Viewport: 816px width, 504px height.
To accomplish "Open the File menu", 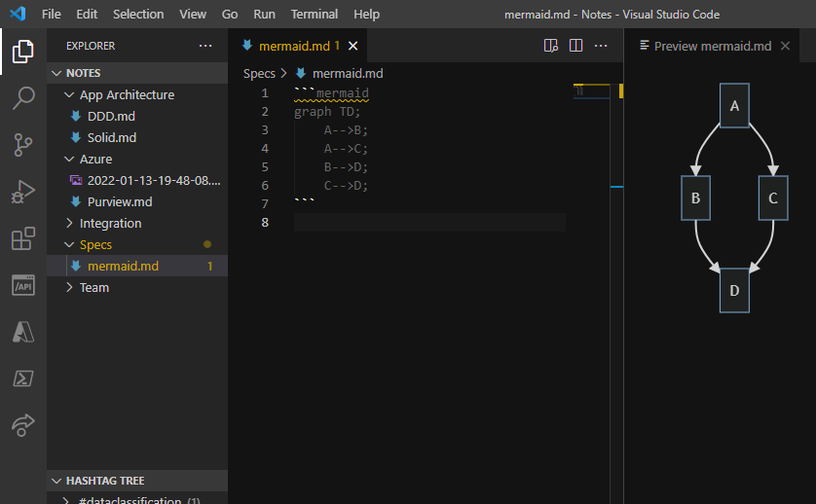I will coord(51,14).
